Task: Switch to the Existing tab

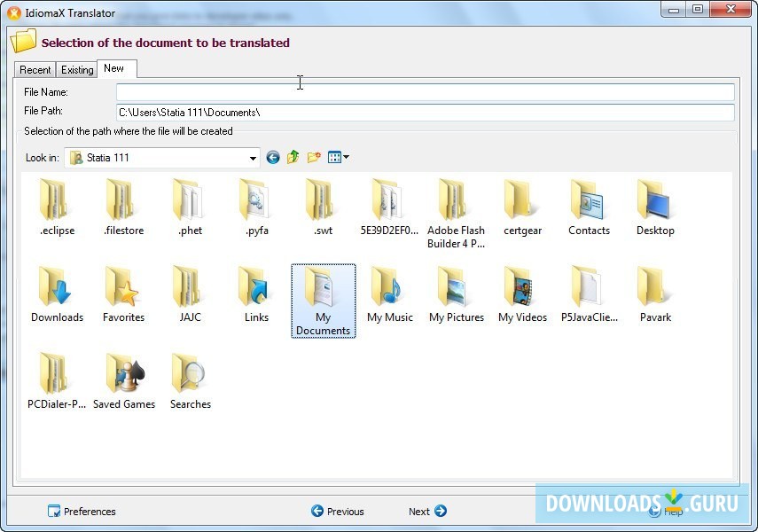Action: point(77,70)
